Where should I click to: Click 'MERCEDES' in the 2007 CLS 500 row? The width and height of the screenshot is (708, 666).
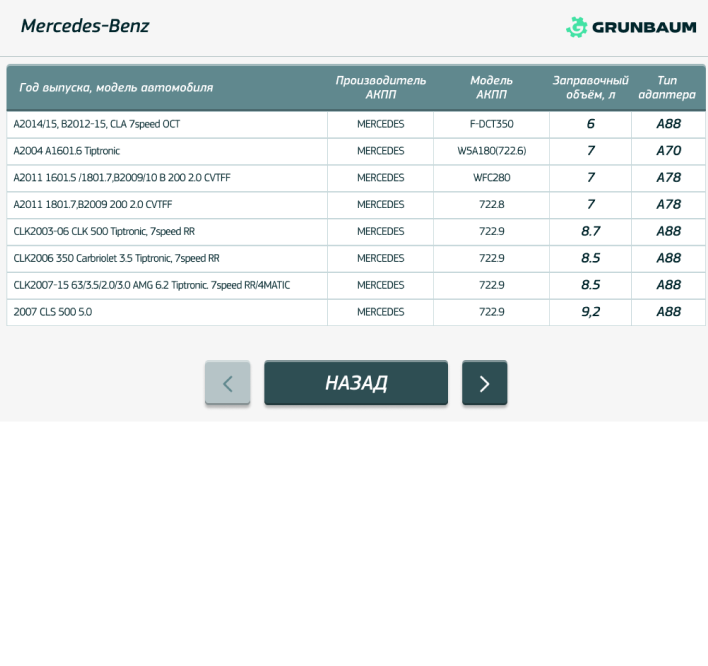381,312
